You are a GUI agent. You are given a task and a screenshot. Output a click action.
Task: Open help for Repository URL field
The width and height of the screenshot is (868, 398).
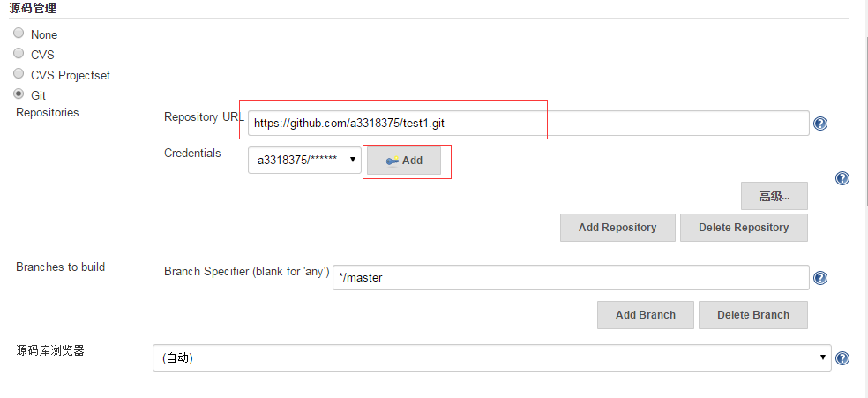pyautogui.click(x=820, y=124)
